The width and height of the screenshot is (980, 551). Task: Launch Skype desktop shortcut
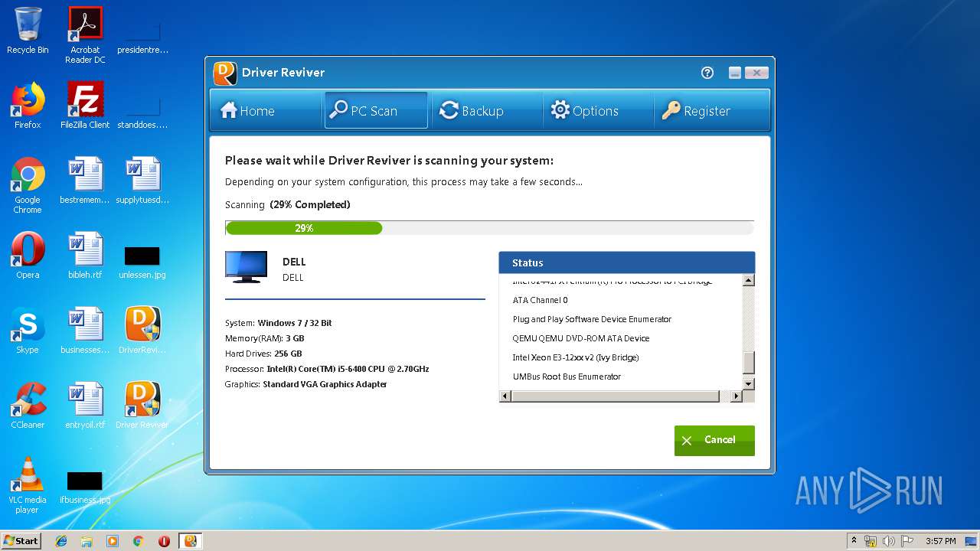coord(28,331)
